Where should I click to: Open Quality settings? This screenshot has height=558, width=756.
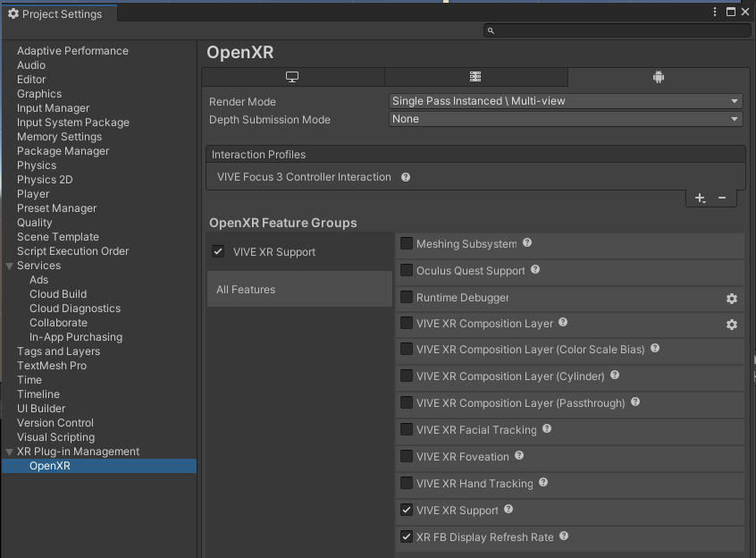35,223
